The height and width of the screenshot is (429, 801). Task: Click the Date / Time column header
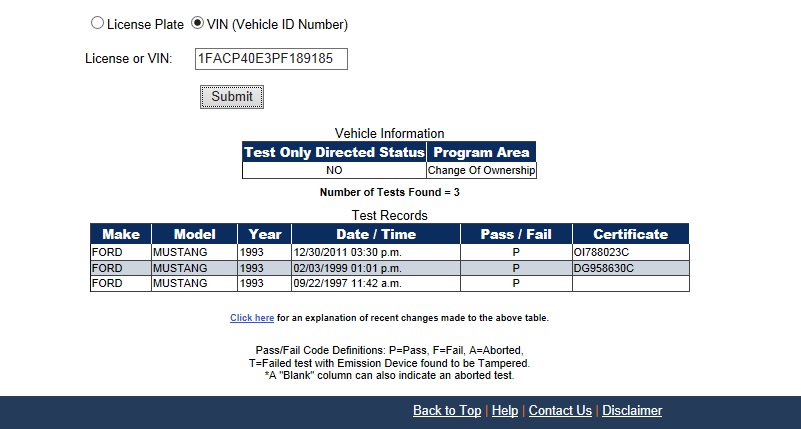(375, 234)
